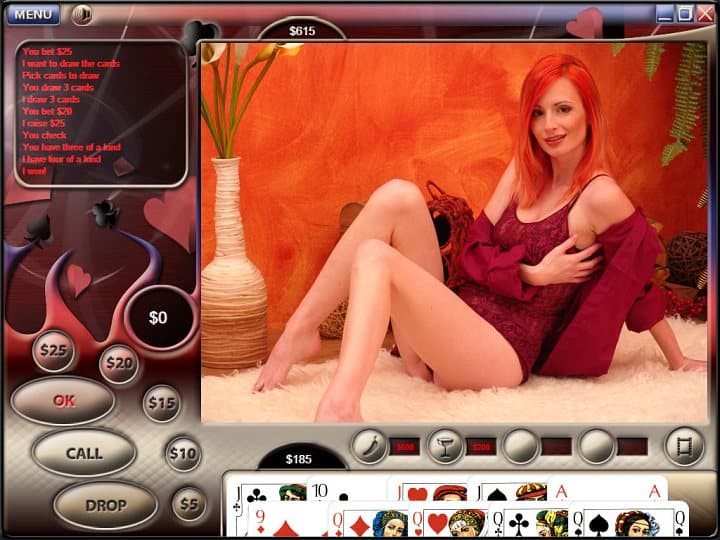Click the "I want to draw the cards" line
Screen dimensions: 720x540
71,63
